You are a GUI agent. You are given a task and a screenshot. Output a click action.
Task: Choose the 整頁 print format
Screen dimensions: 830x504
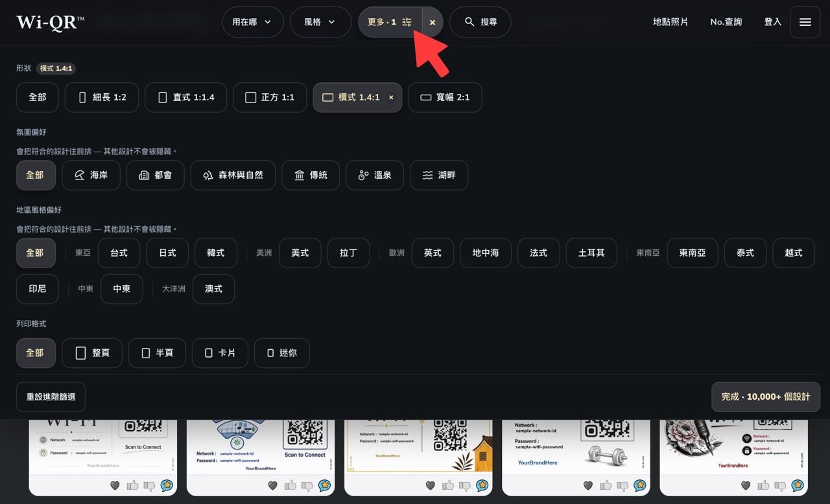[x=92, y=353]
